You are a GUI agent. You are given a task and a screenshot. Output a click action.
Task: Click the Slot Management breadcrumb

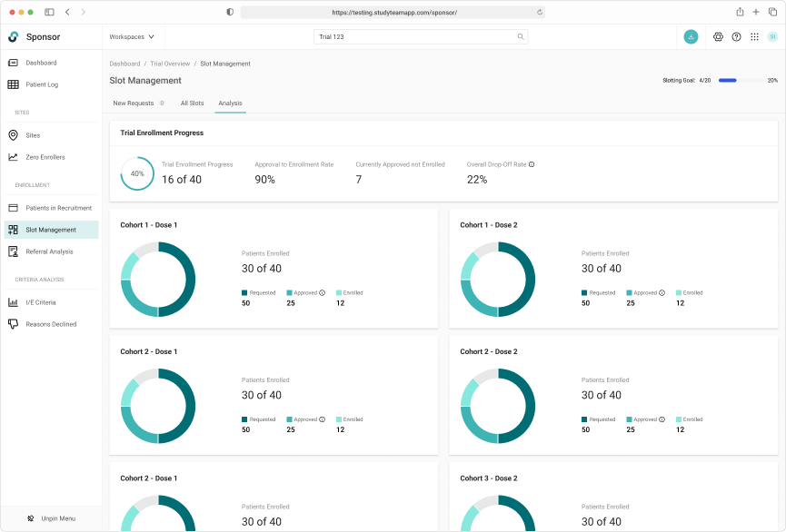point(225,64)
